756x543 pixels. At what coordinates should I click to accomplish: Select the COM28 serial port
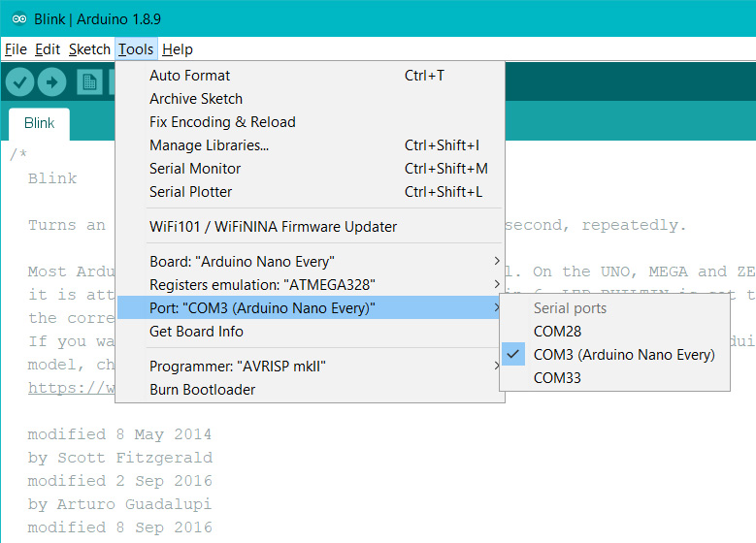click(x=614, y=332)
